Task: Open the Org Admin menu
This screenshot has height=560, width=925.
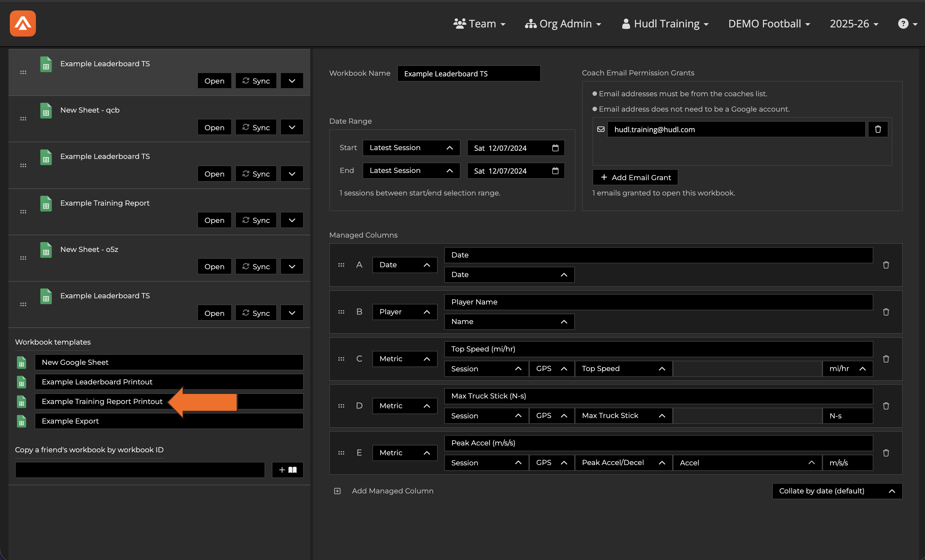Action: (x=563, y=23)
